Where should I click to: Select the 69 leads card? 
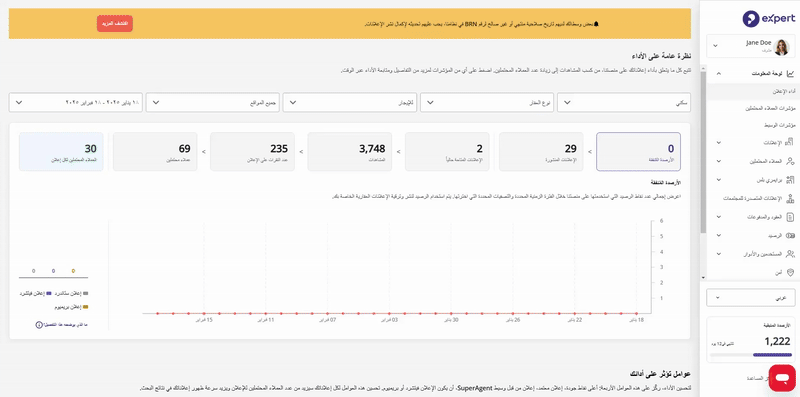155,152
